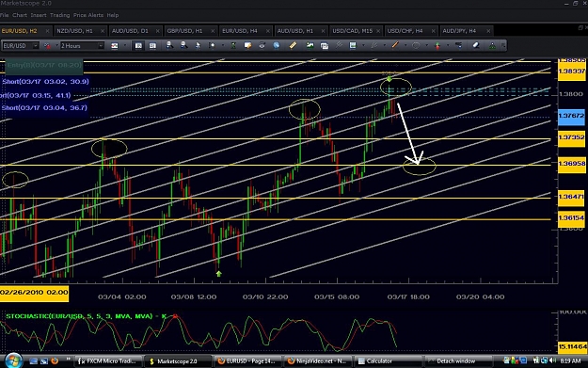Click the eye view icon in toolbar

tap(262, 45)
